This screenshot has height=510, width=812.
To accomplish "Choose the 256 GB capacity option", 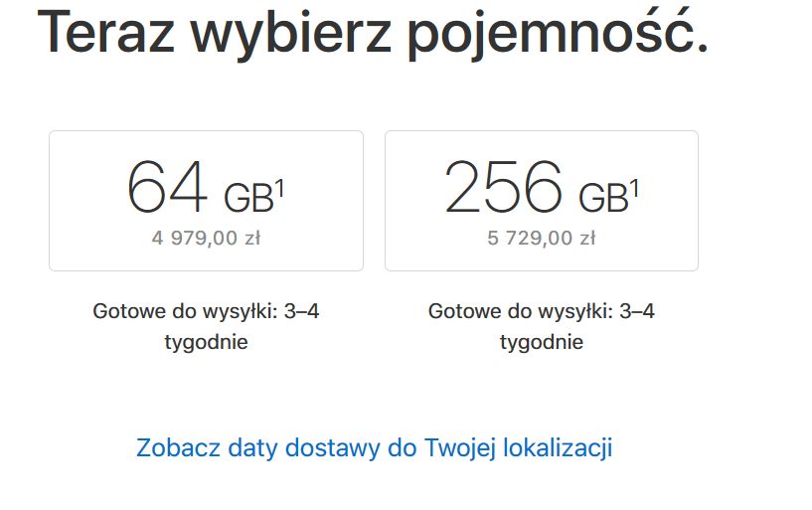I will (541, 201).
